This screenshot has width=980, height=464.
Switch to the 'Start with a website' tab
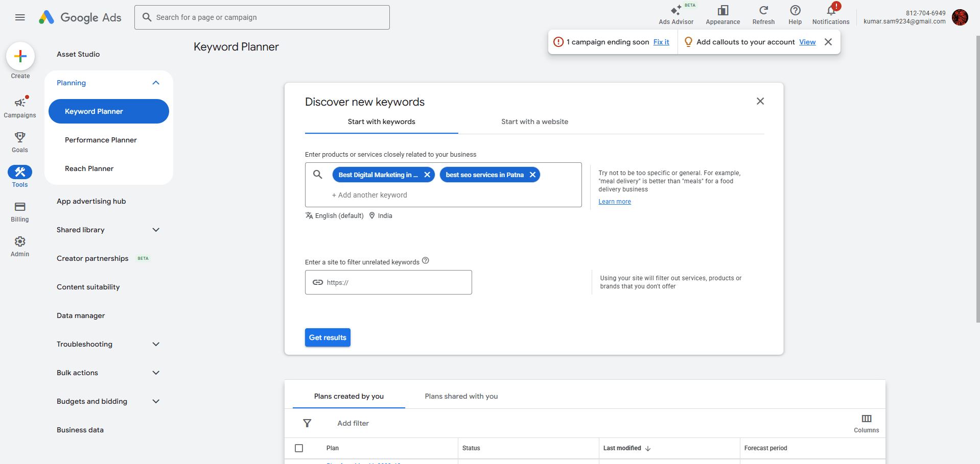[534, 121]
